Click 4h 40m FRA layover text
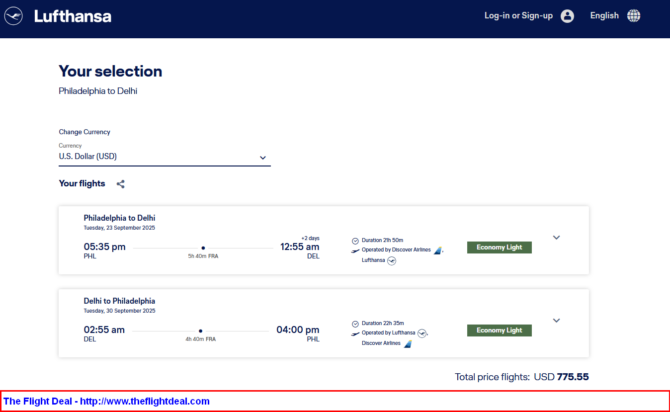 click(200, 339)
